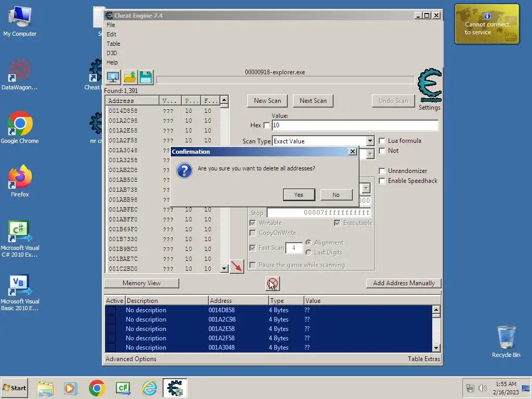
Task: Click the volume speaker tray icon
Action: (x=482, y=388)
